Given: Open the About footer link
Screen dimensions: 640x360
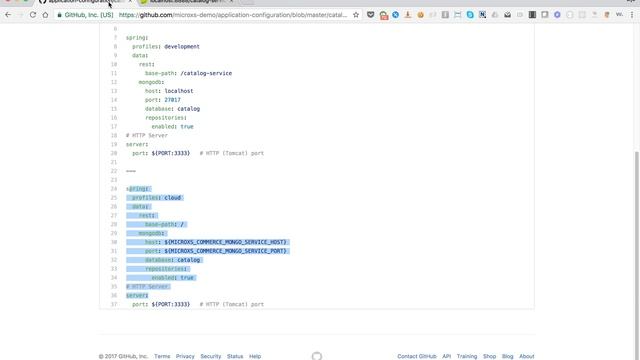Looking at the screenshot, I should pos(527,356).
